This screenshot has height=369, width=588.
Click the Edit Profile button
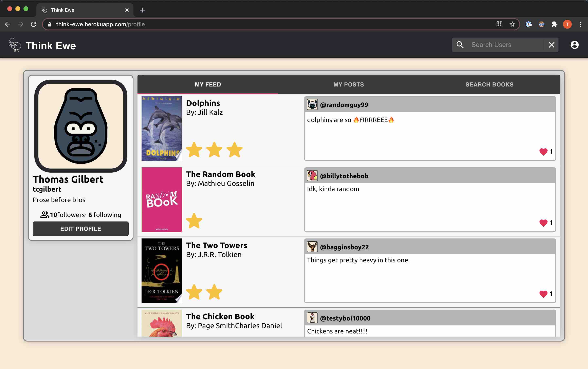click(81, 229)
